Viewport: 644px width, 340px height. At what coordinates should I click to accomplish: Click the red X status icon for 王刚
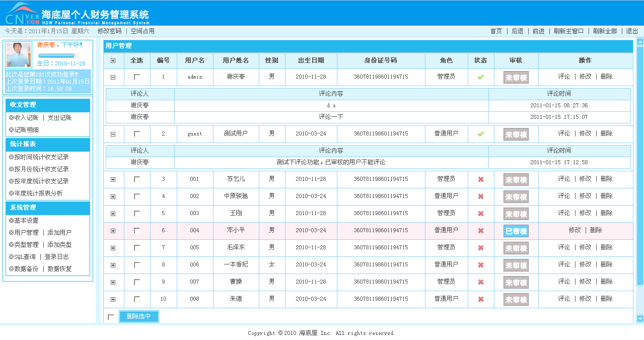481,214
